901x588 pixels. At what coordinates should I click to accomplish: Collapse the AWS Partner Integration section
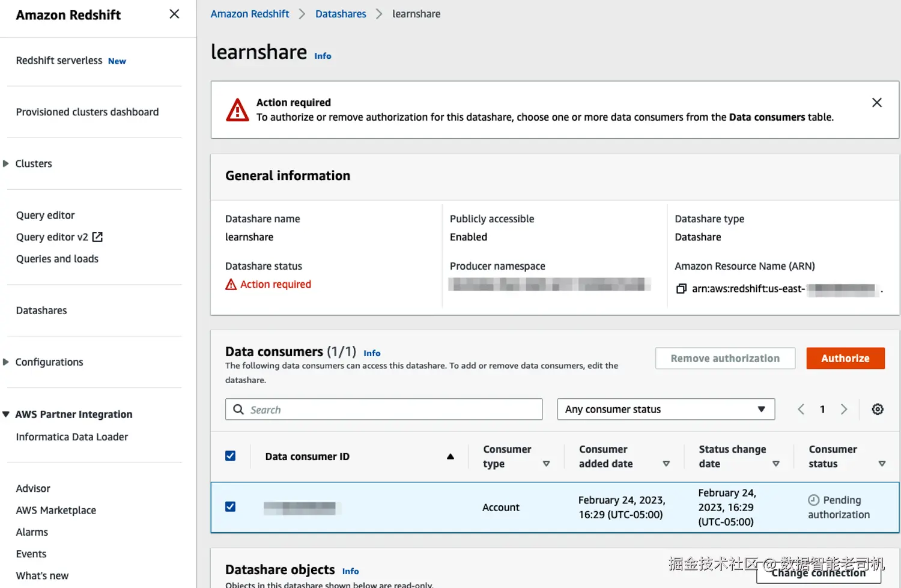pos(6,414)
